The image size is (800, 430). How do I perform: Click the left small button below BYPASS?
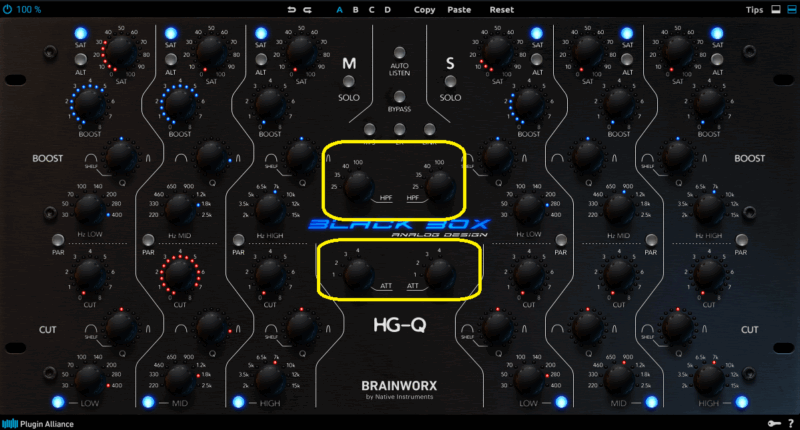point(369,129)
